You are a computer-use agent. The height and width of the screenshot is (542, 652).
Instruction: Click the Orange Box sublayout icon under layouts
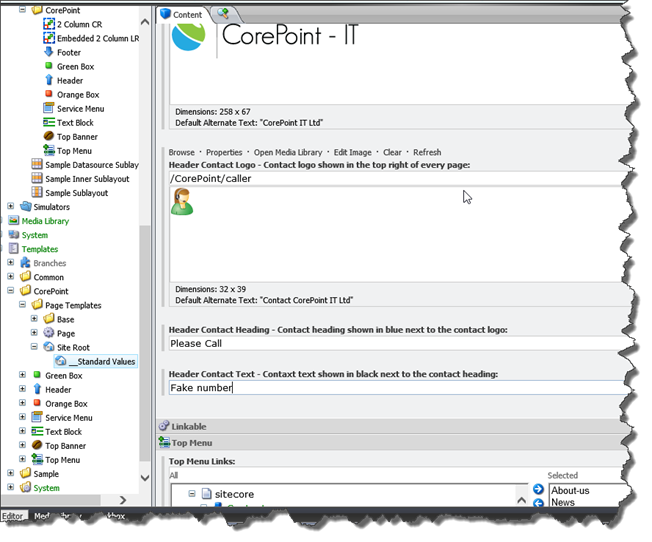coord(49,94)
